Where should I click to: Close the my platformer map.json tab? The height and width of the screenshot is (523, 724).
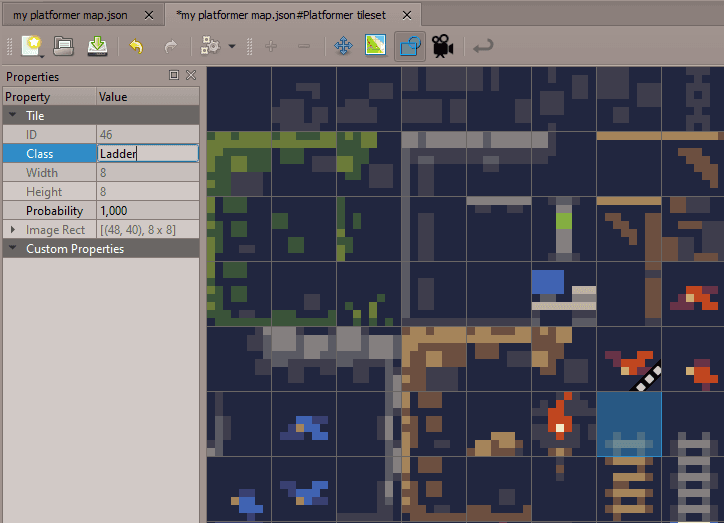coord(149,15)
